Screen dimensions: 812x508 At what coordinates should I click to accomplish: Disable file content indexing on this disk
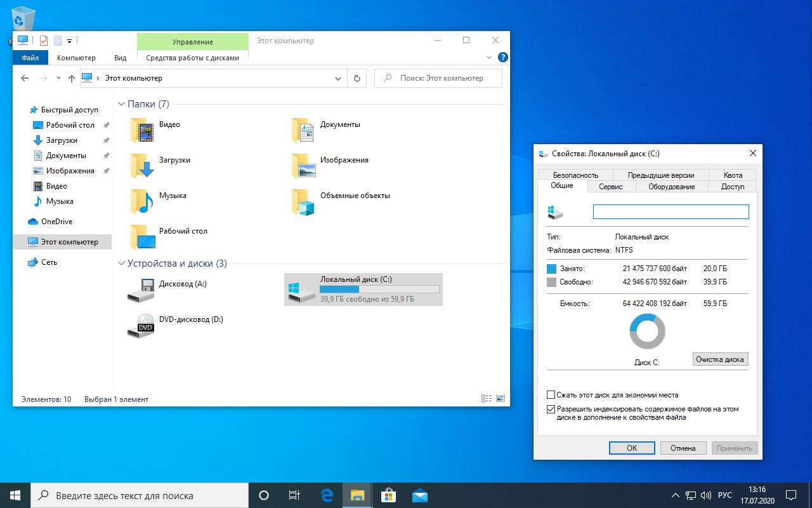(x=551, y=409)
